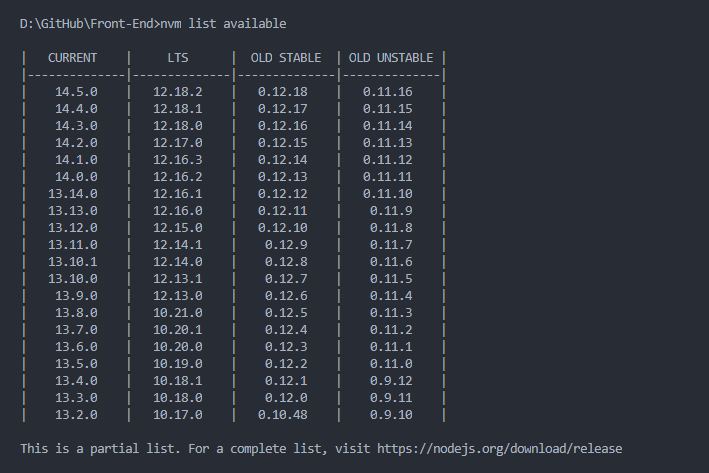Image resolution: width=709 pixels, height=473 pixels.
Task: Click the LTS column header
Action: 178,58
